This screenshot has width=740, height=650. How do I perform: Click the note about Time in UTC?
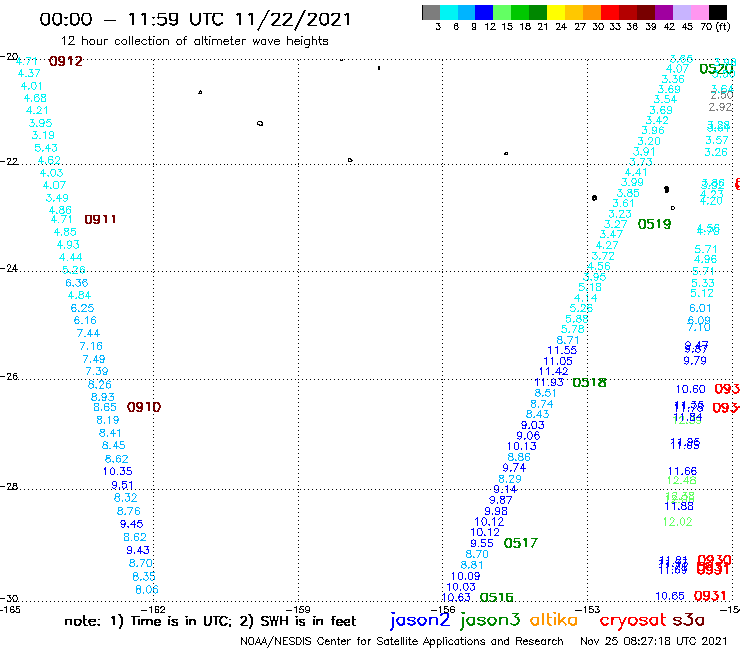[x=210, y=621]
